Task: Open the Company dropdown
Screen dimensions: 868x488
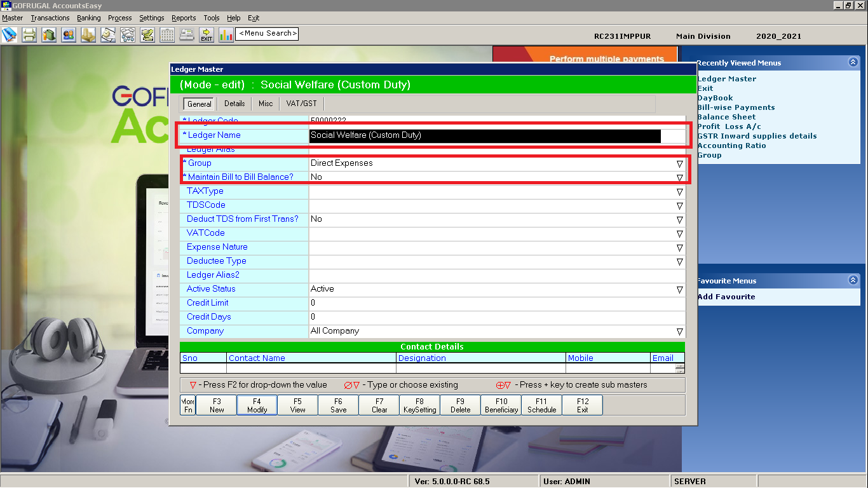Action: click(x=679, y=331)
